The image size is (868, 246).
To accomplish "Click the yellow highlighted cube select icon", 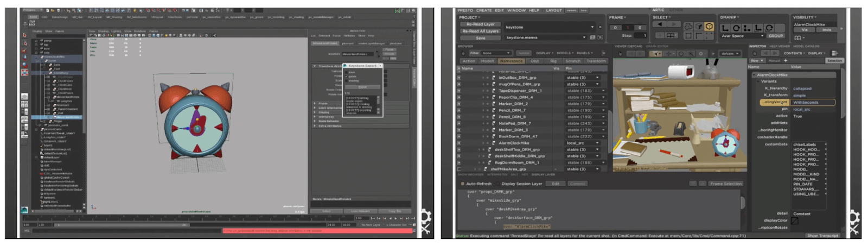I will [709, 27].
